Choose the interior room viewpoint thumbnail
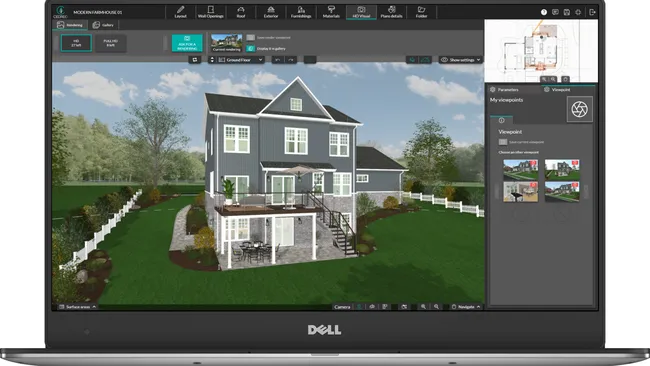This screenshot has width=650, height=366. tap(521, 192)
